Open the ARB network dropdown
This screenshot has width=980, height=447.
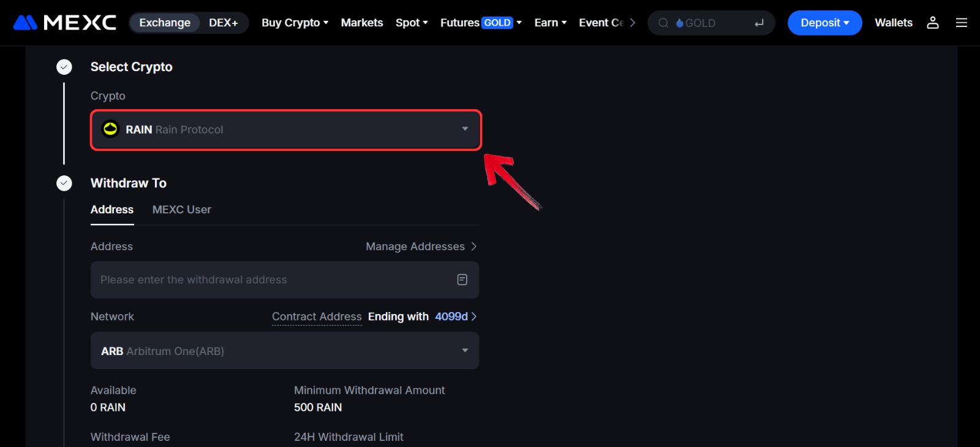click(465, 351)
